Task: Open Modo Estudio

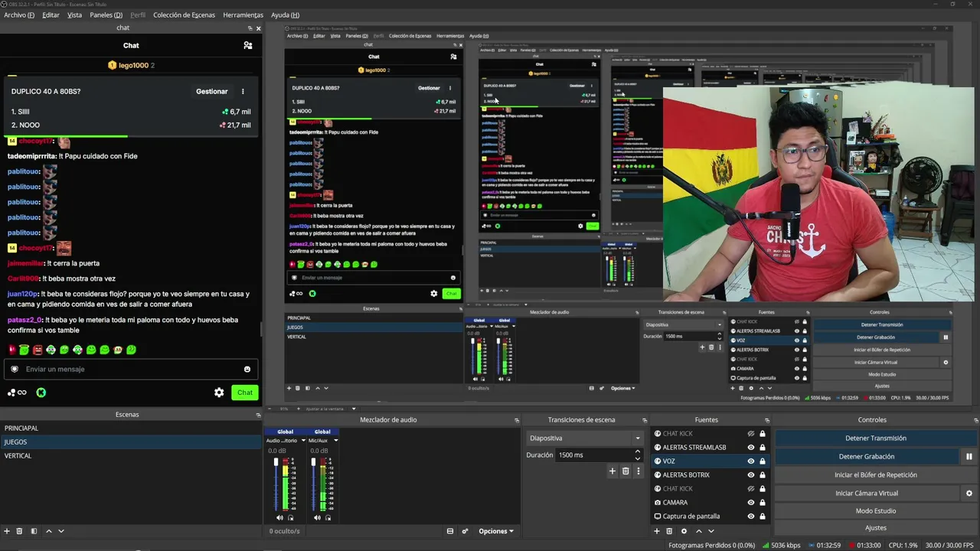Action: [x=876, y=511]
